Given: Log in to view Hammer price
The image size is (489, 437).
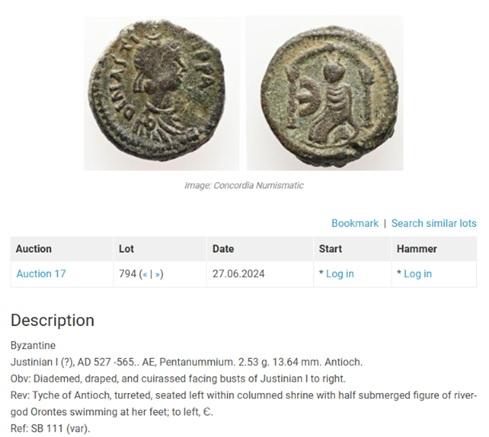Looking at the screenshot, I should pos(418,274).
